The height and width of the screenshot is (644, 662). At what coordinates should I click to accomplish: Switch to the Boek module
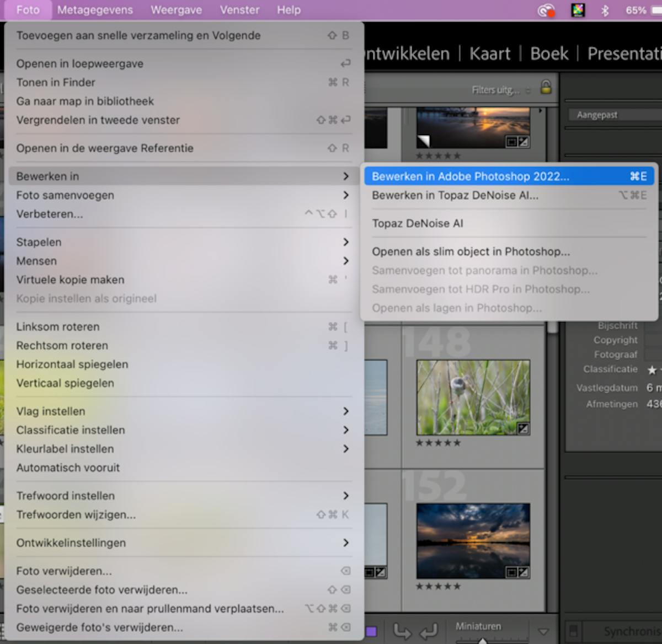click(549, 53)
